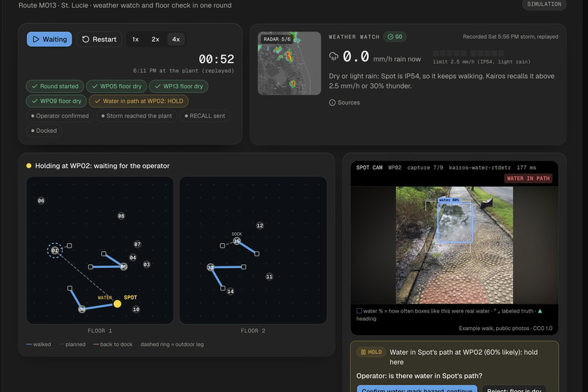Image resolution: width=588 pixels, height=392 pixels.
Task: Click the walked legend entry
Action: (x=38, y=345)
